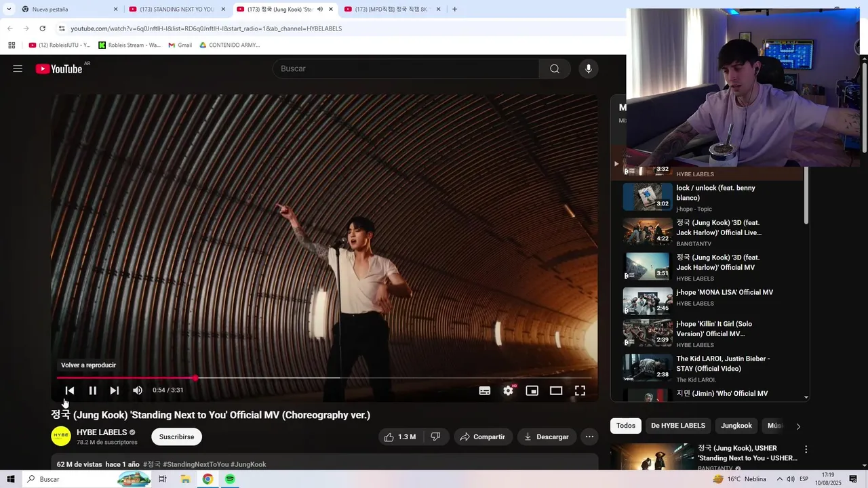The height and width of the screenshot is (488, 868).
Task: Click the magnifying-glass search button
Action: click(555, 68)
